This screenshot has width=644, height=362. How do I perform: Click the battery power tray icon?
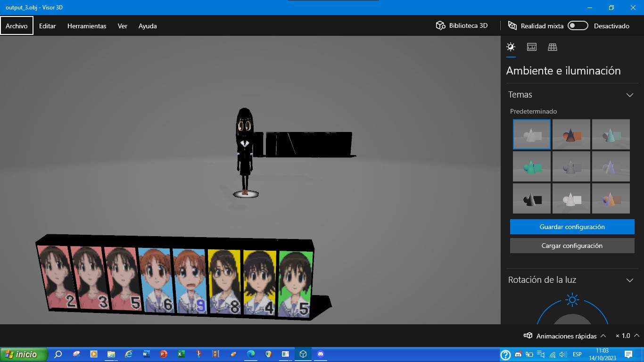coord(529,354)
